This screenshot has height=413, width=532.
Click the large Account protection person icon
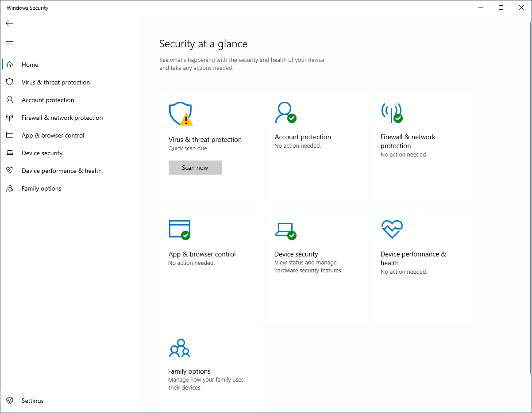pos(285,112)
